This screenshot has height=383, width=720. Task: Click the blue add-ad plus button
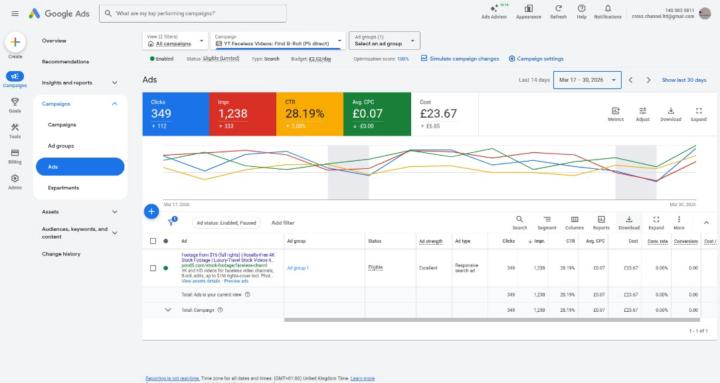tap(152, 211)
